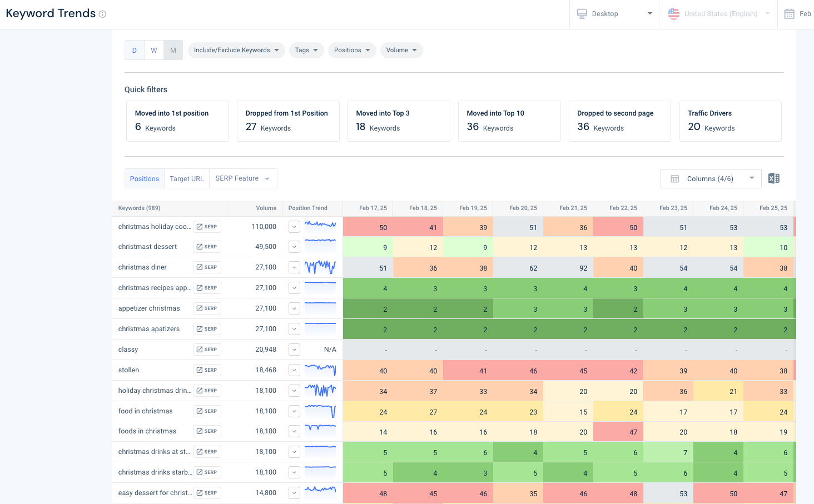Switch to the Target URL tab
The width and height of the screenshot is (814, 504).
click(x=186, y=178)
